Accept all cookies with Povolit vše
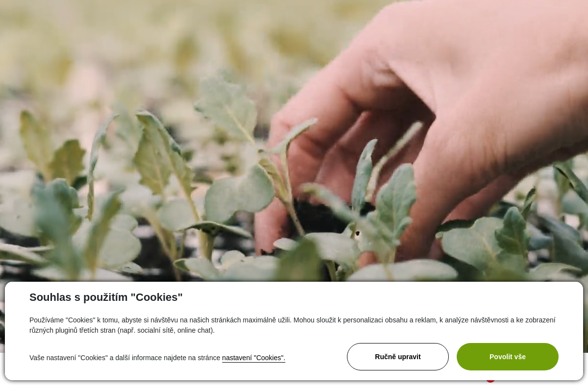Viewport: 588px width, 392px height. 507,357
